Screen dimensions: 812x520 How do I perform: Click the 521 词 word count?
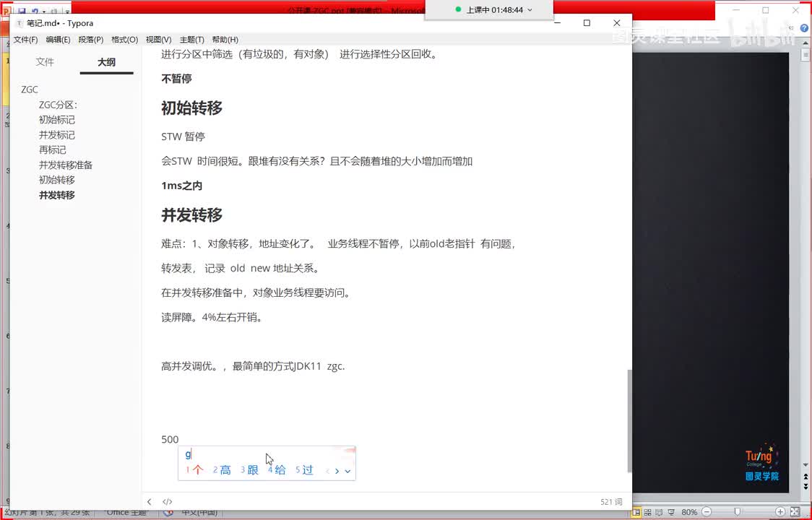click(611, 502)
